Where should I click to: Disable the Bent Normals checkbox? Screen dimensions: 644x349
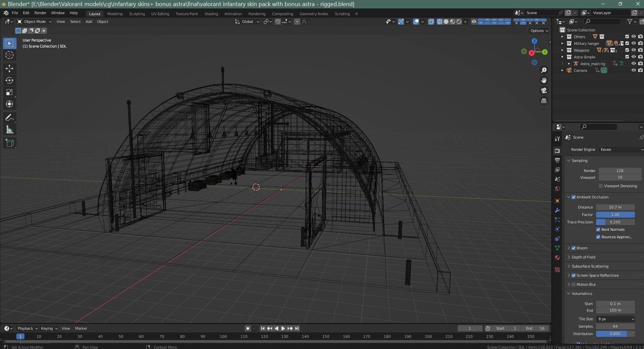click(x=598, y=230)
